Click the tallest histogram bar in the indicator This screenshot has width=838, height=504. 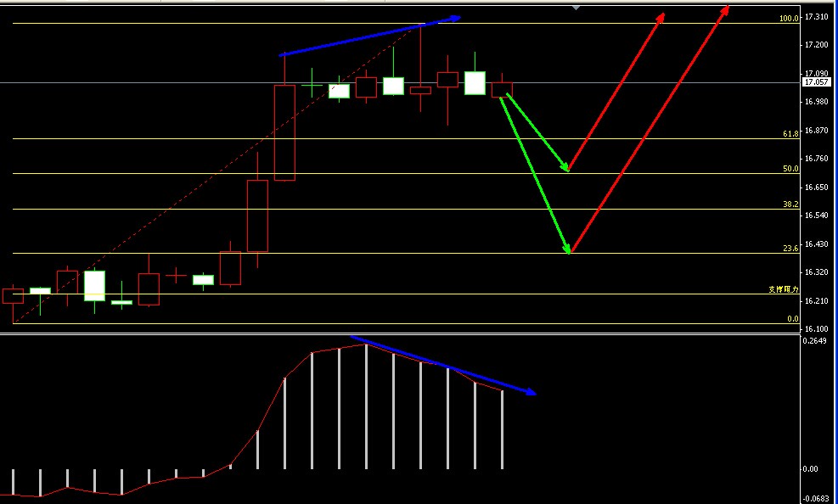[x=366, y=406]
